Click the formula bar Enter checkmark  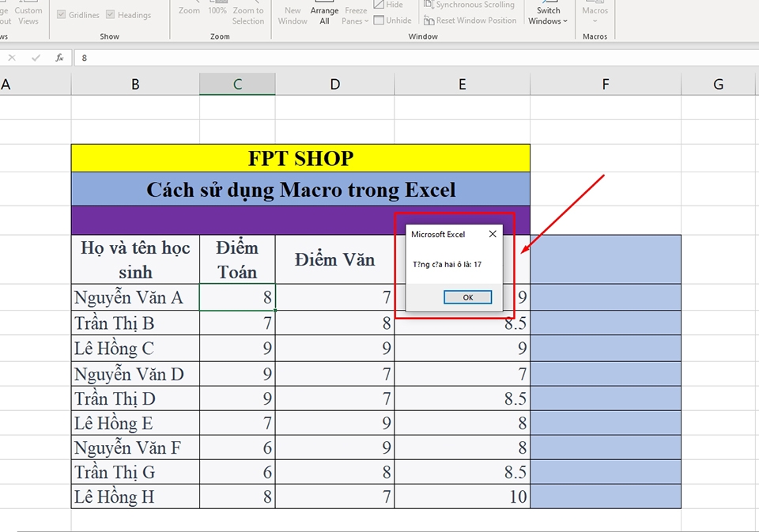(36, 58)
